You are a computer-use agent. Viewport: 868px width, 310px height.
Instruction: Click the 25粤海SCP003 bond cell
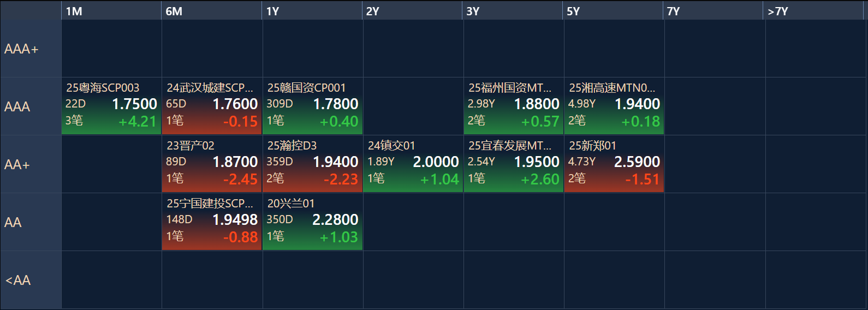[111, 106]
